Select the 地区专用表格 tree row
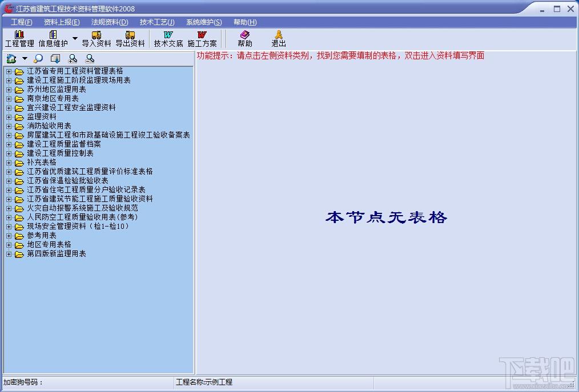Viewport: 579px width, 392px height. 49,245
